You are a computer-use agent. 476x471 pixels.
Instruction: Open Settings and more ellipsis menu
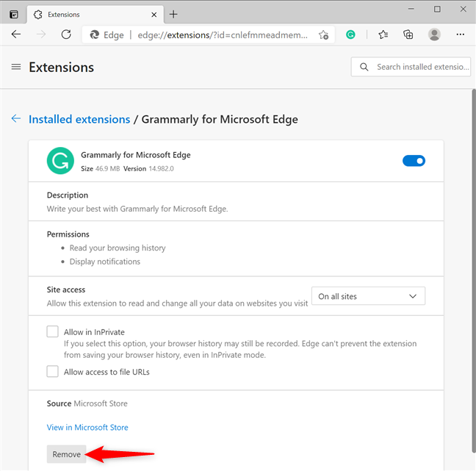pyautogui.click(x=461, y=35)
